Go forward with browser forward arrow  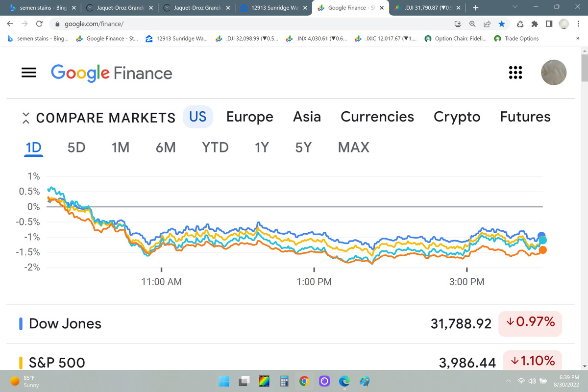24,24
